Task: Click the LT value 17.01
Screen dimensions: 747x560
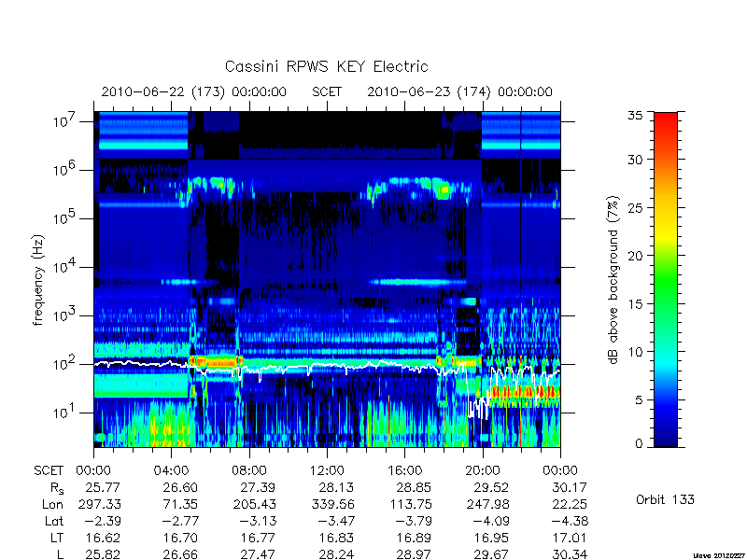Action: [570, 539]
